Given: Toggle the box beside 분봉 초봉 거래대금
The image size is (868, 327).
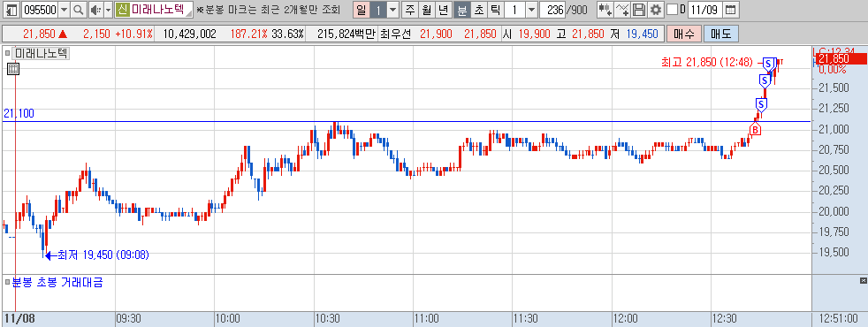Looking at the screenshot, I should [x=7, y=283].
